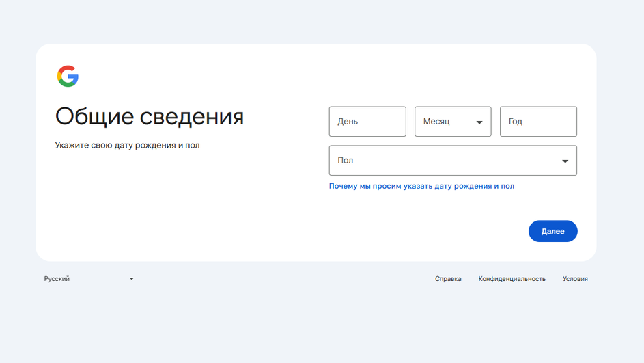Open the Месяц dropdown
Image resolution: width=644 pixels, height=363 pixels.
click(453, 122)
